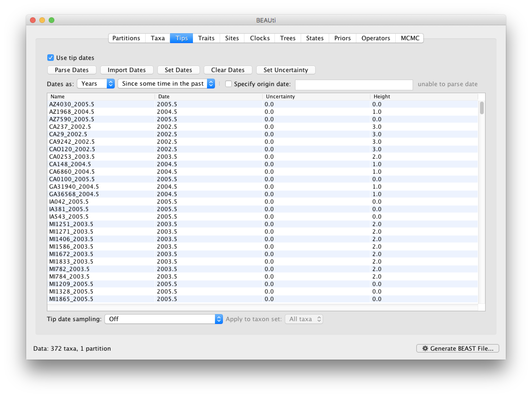Viewport: 532px width, 397px height.
Task: Select the AZ4030_2005.5 row name
Action: 72,104
